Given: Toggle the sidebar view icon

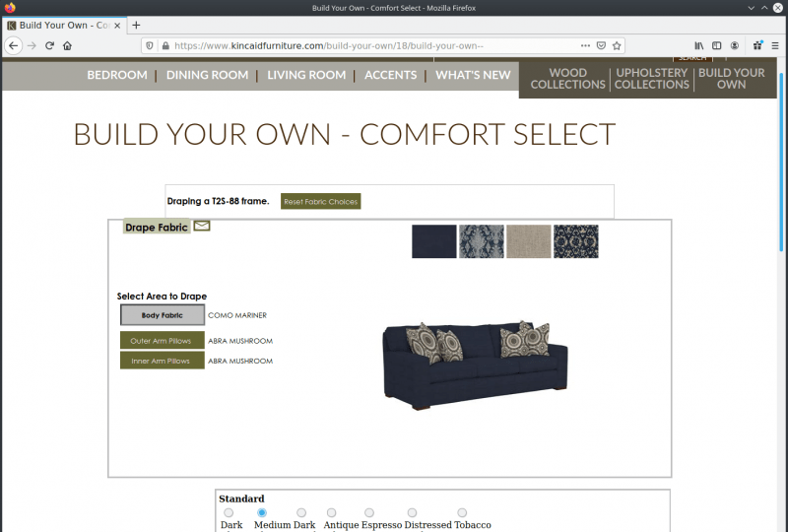Looking at the screenshot, I should (x=717, y=45).
